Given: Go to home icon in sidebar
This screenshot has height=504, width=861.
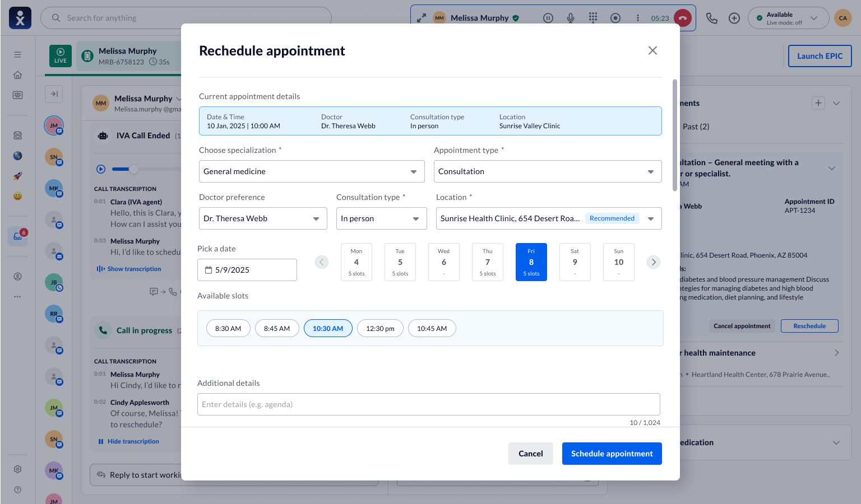Looking at the screenshot, I should 18,75.
